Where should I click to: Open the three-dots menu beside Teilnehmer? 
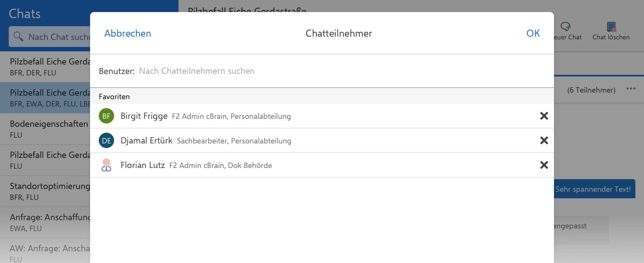click(631, 88)
